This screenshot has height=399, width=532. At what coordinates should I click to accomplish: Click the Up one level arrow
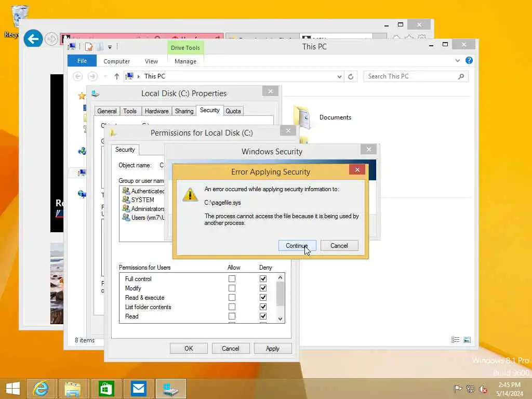[117, 77]
